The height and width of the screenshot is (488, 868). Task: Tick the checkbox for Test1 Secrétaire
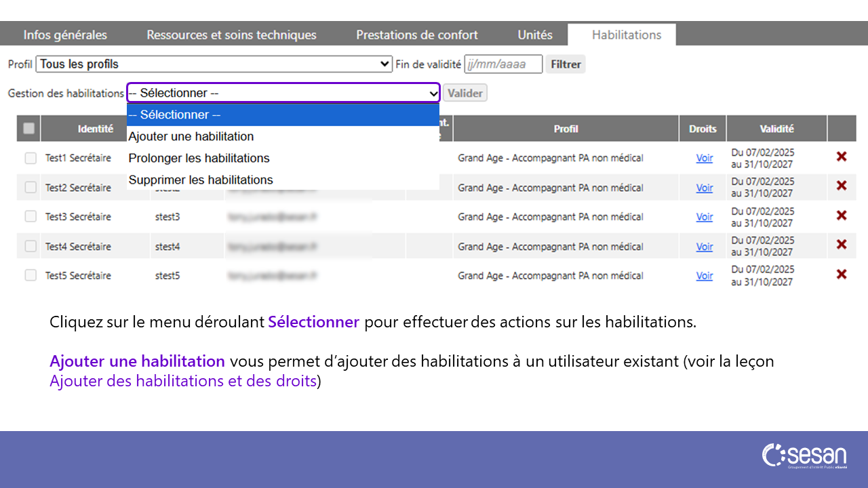pyautogui.click(x=31, y=158)
